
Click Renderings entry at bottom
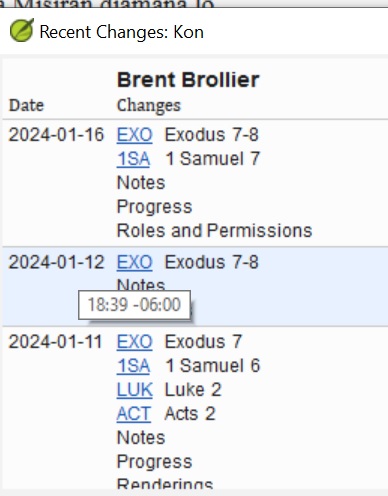165,484
